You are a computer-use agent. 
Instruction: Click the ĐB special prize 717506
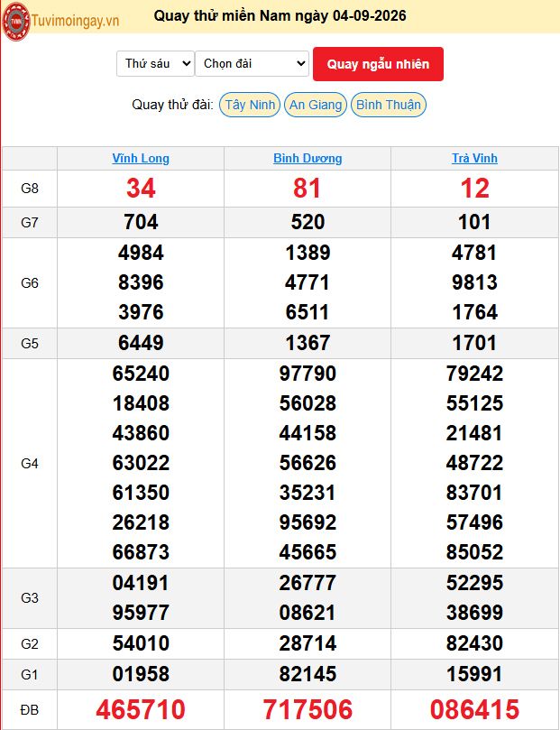(x=308, y=710)
